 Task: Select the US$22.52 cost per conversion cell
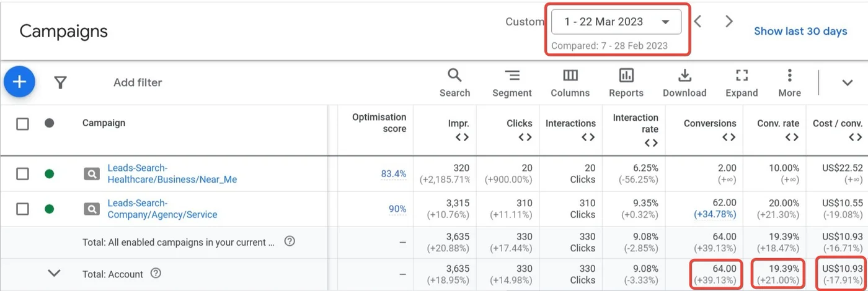843,168
